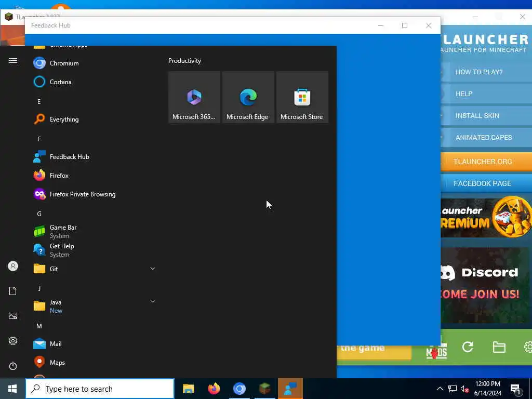The image size is (532, 399).
Task: Open the notification center icon
Action: [517, 389]
